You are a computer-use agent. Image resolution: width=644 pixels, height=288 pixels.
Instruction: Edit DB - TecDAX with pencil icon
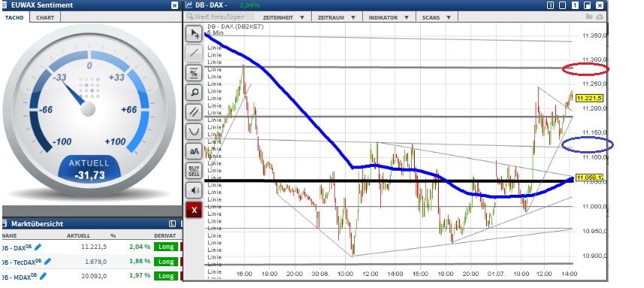(47, 261)
